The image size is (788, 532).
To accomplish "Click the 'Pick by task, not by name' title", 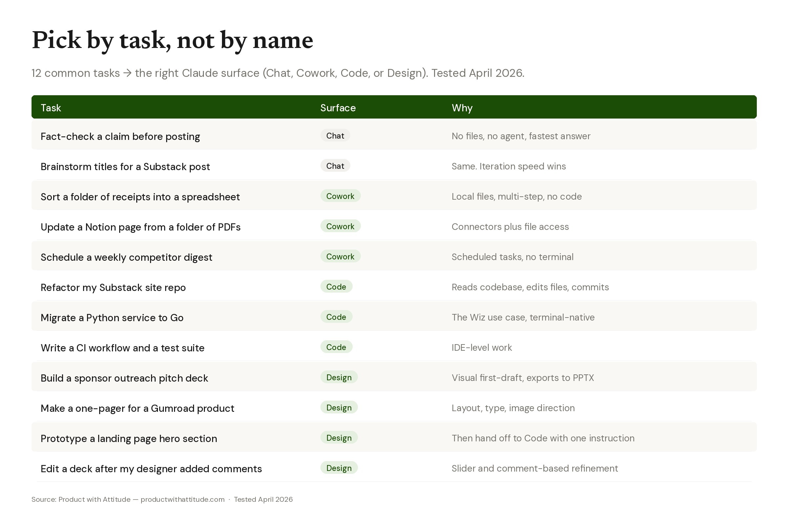I will 172,40.
